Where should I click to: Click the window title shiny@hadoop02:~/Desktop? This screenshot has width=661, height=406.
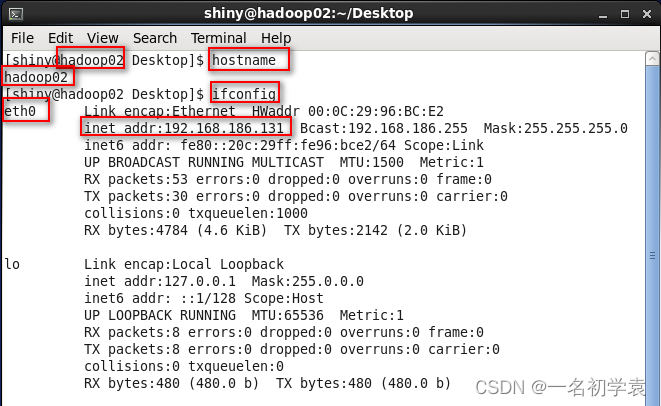pyautogui.click(x=330, y=12)
